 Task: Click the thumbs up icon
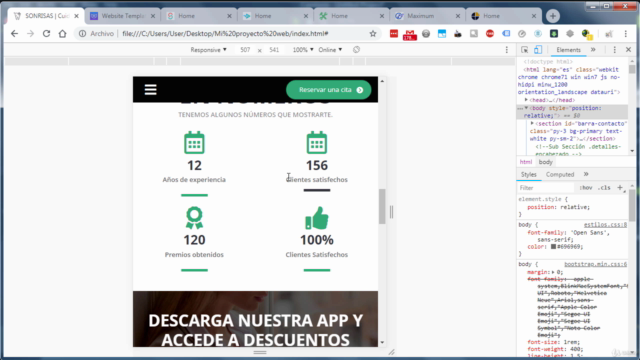pos(317,218)
